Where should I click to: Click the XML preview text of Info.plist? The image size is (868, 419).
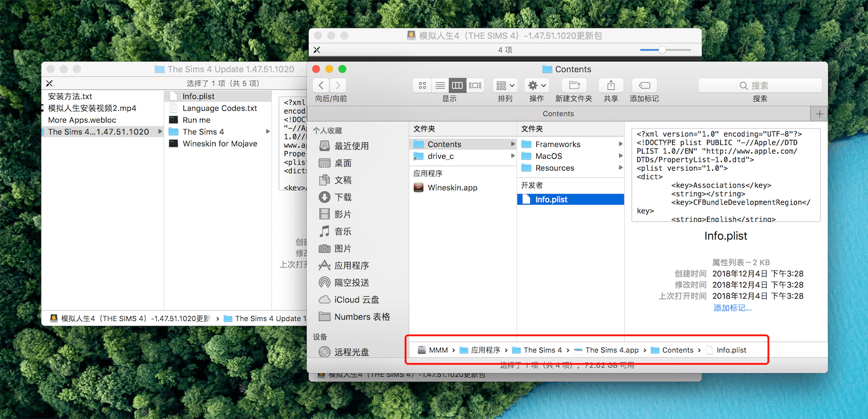coord(726,175)
